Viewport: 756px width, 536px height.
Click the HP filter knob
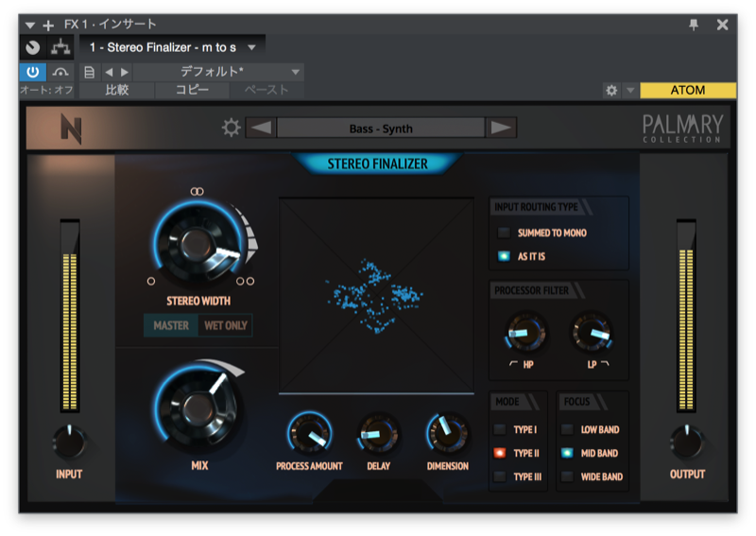pyautogui.click(x=525, y=333)
